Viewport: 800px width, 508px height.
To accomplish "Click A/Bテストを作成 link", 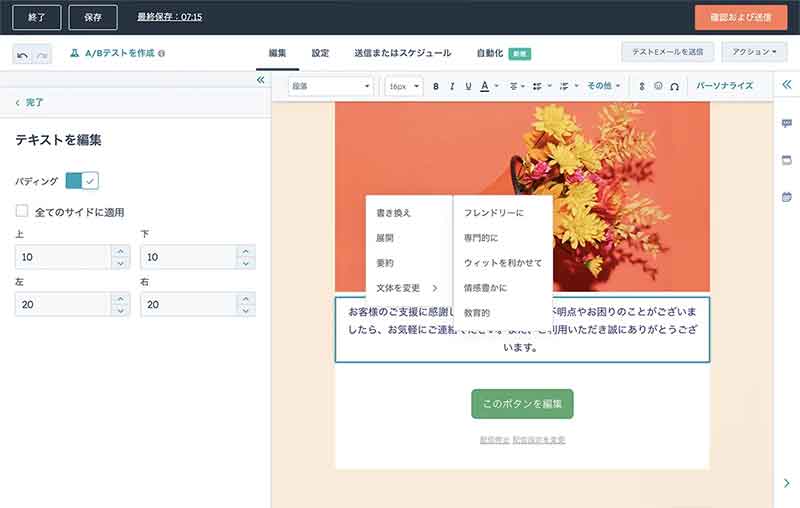I will (x=119, y=53).
